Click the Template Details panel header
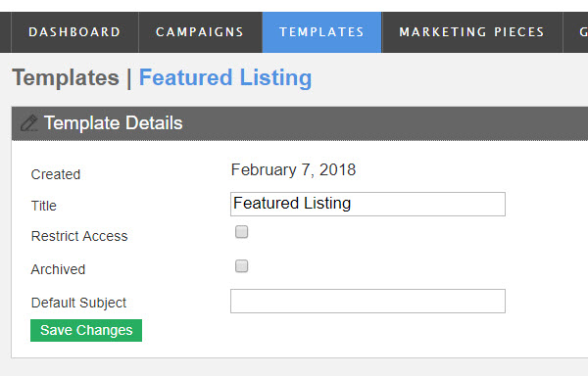Screen dimensions: 588x376 (x=300, y=123)
